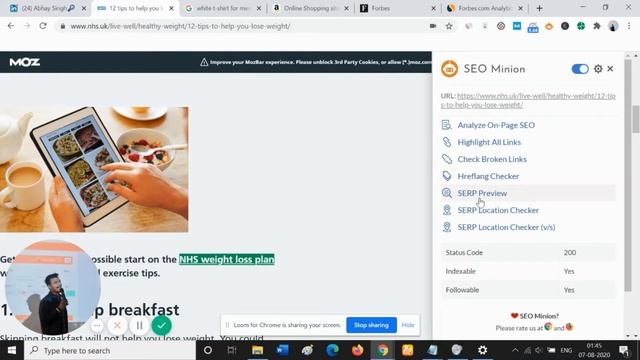The width and height of the screenshot is (640, 360).
Task: Click the Highlight All Links chain icon
Action: [x=447, y=142]
